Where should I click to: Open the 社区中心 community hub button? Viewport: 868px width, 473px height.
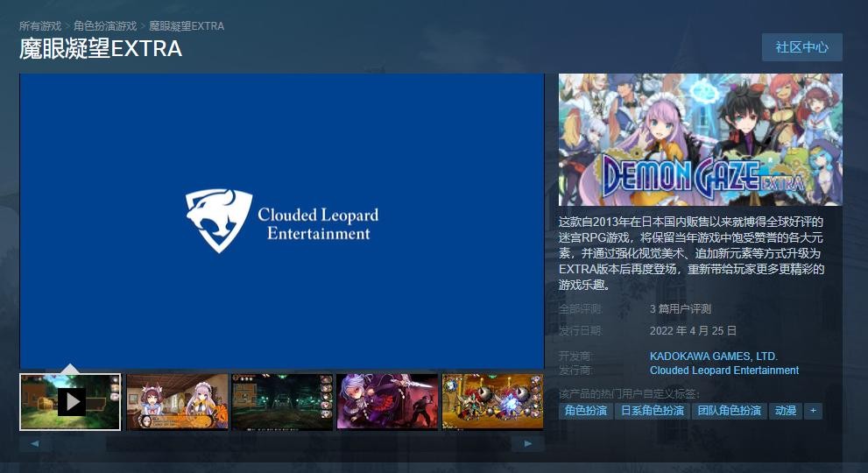[x=802, y=47]
